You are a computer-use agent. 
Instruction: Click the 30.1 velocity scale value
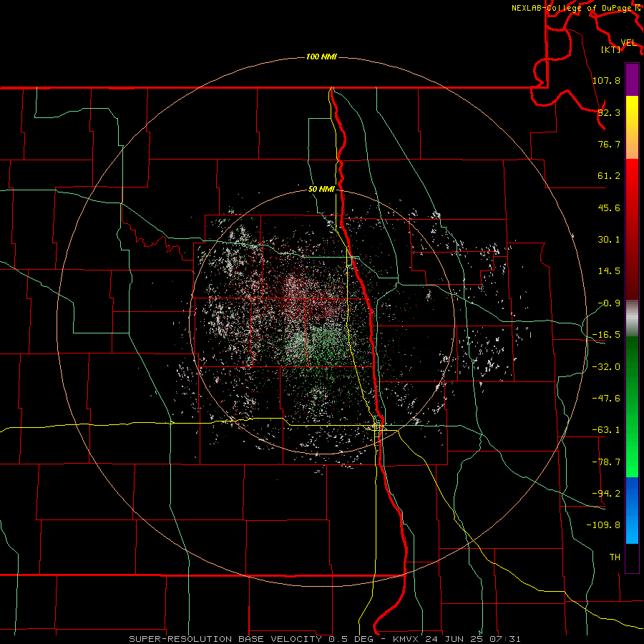609,240
